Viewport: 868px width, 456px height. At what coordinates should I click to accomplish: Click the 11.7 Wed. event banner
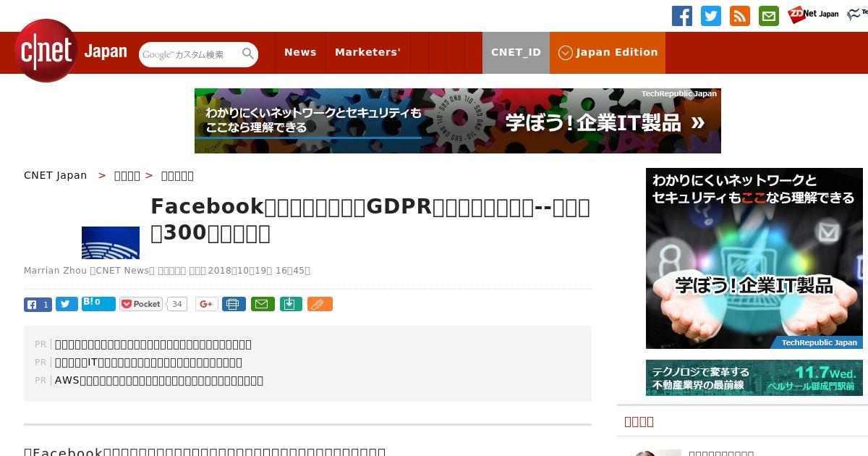pos(754,378)
